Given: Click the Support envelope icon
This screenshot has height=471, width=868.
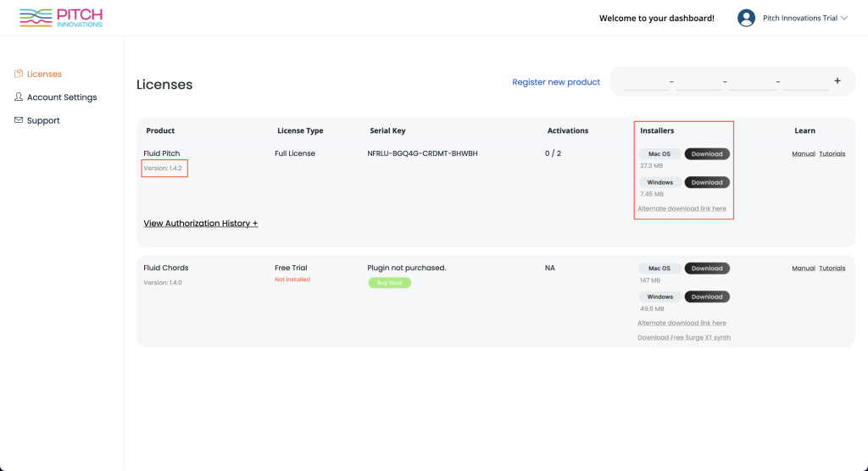Looking at the screenshot, I should pos(19,120).
